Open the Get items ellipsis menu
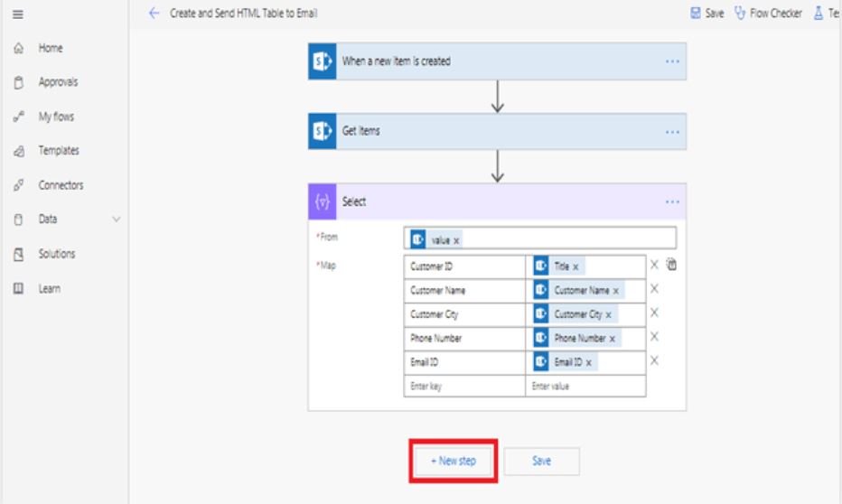 pos(672,132)
